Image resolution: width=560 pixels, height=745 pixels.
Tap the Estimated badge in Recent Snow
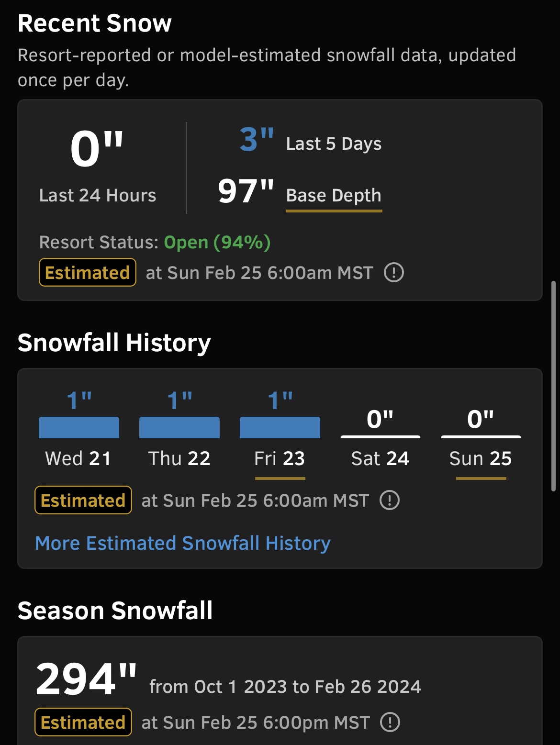(88, 273)
